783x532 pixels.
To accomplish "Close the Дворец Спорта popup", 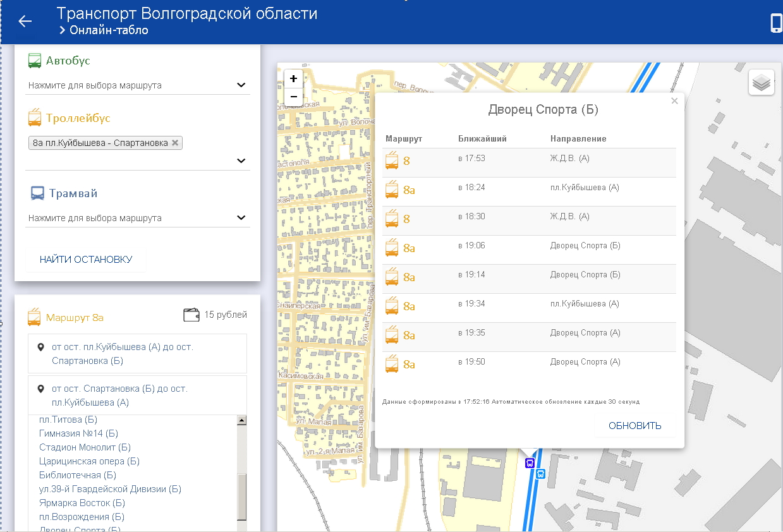I will coord(674,101).
